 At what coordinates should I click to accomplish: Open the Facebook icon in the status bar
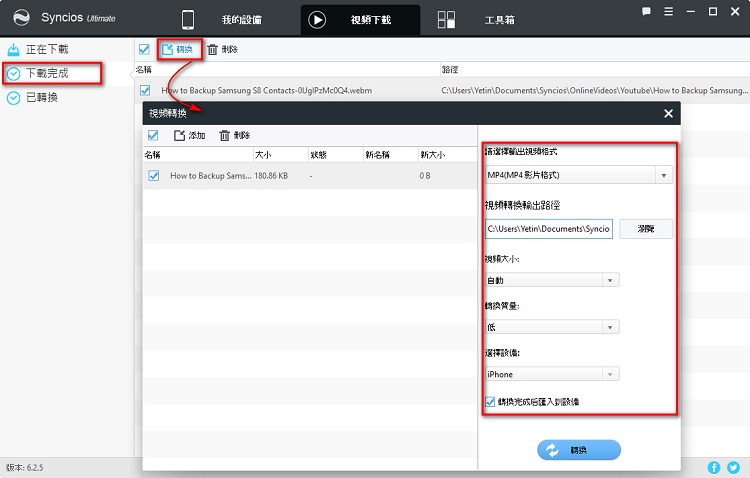[714, 467]
